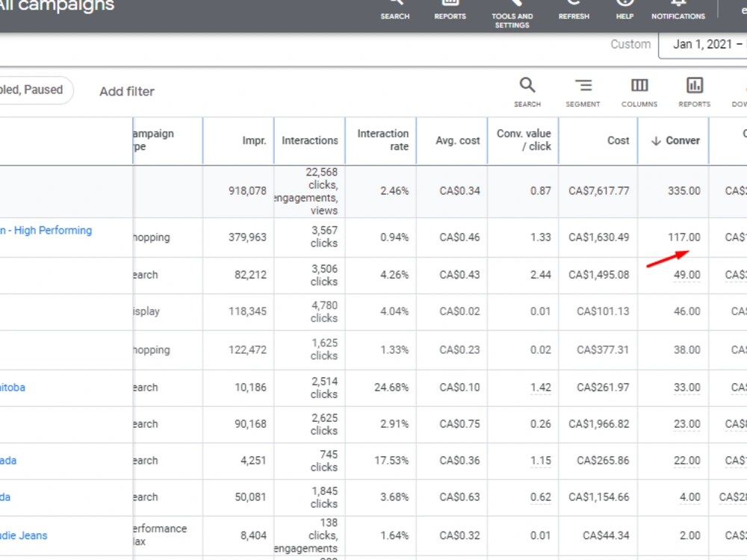Viewport: 747px width, 560px height.
Task: Click impressions value 379,963
Action: 247,237
